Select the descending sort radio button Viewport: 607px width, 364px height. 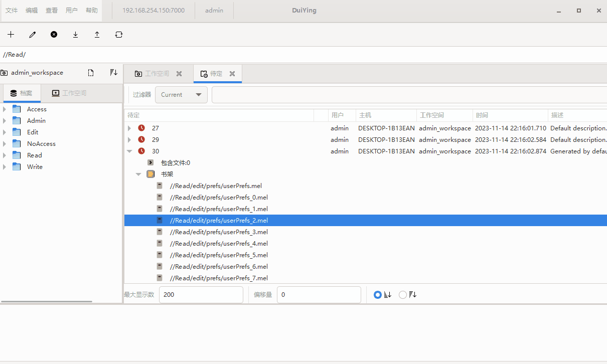point(402,295)
